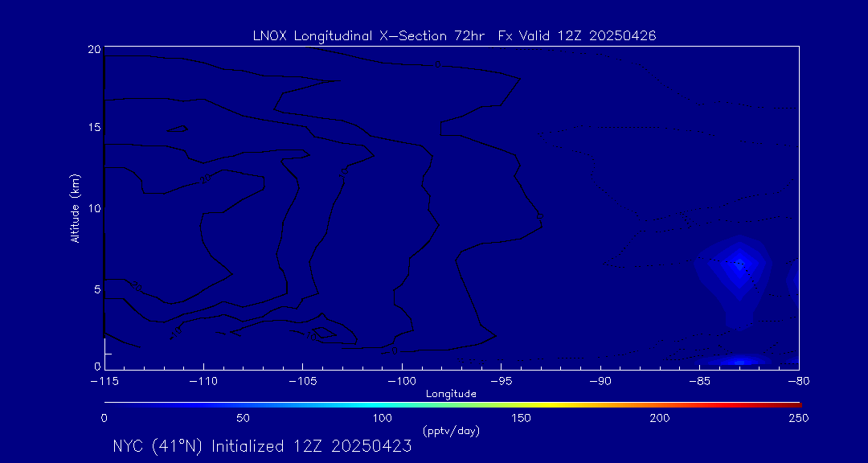Select the -115 longitude tick label
868x463 pixels.
pyautogui.click(x=104, y=380)
